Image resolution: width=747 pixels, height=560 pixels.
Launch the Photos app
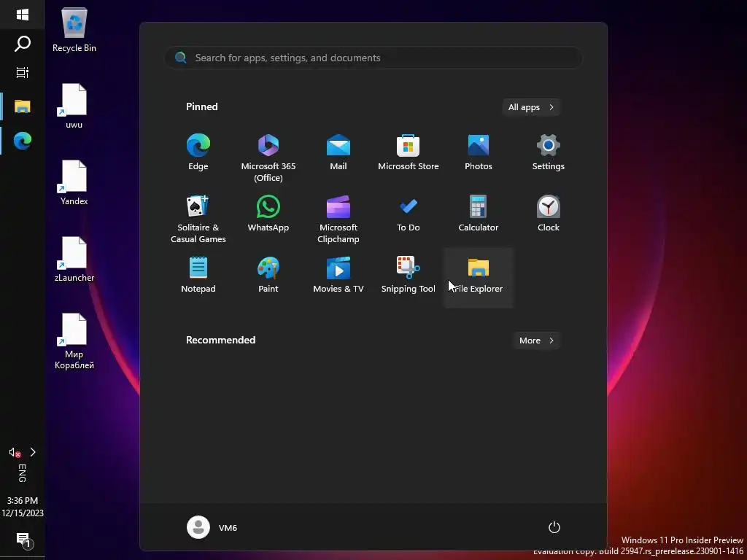click(479, 153)
